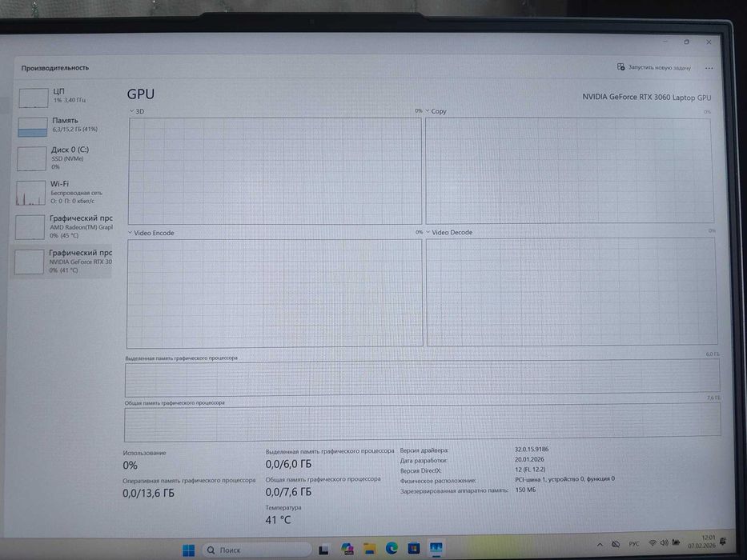Click the 0,0/13,6 ГБ GPU memory value
The image size is (747, 560).
click(149, 494)
